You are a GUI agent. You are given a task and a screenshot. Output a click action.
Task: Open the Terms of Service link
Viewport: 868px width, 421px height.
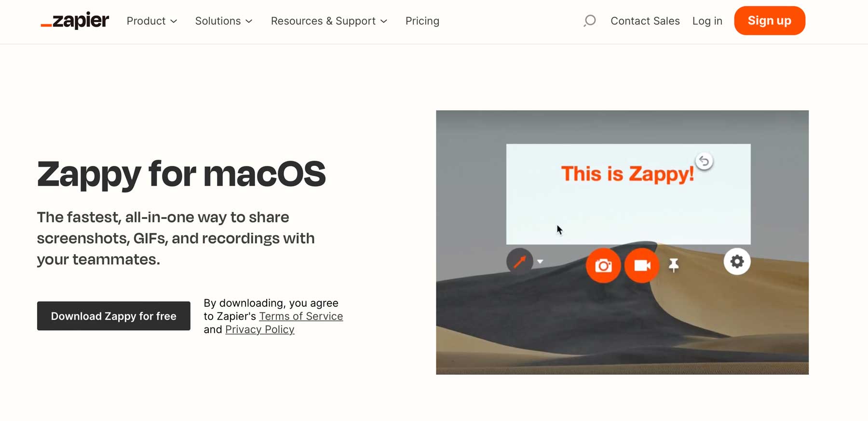(x=301, y=316)
